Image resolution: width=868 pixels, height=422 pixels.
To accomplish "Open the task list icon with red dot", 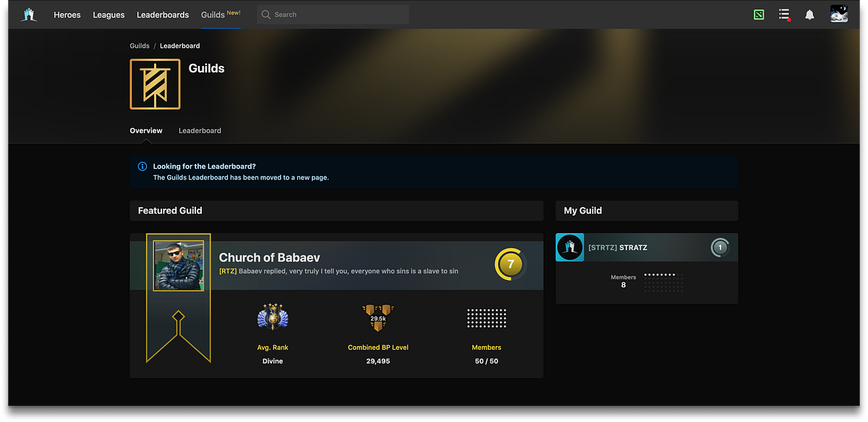I will 784,14.
